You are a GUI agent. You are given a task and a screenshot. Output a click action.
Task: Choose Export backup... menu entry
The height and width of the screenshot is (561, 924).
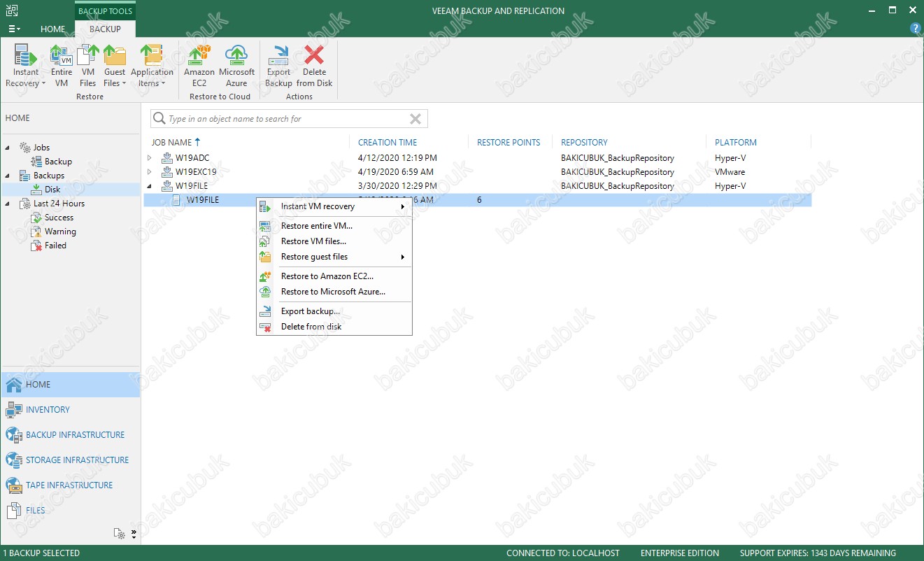pos(334,311)
